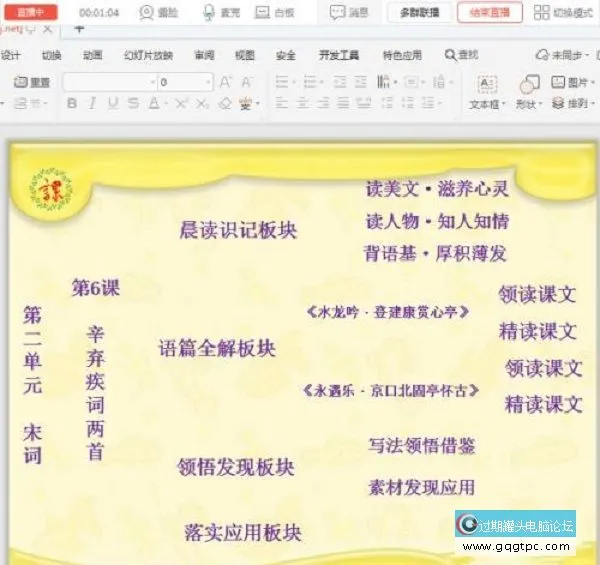Click the line spacing icon in bottom row
The image size is (600, 565).
428,103
